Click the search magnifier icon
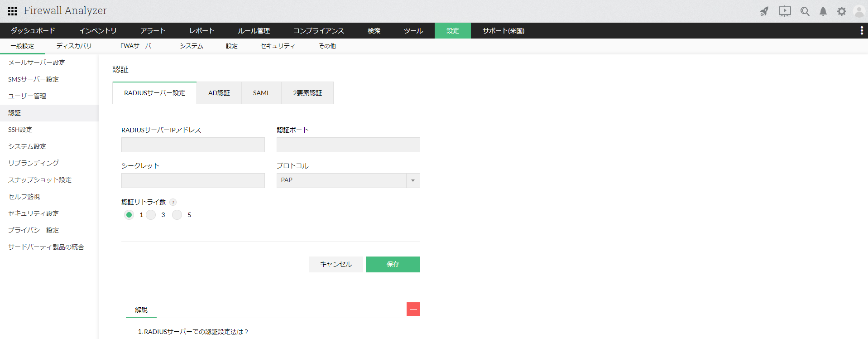The image size is (868, 339). tap(805, 11)
